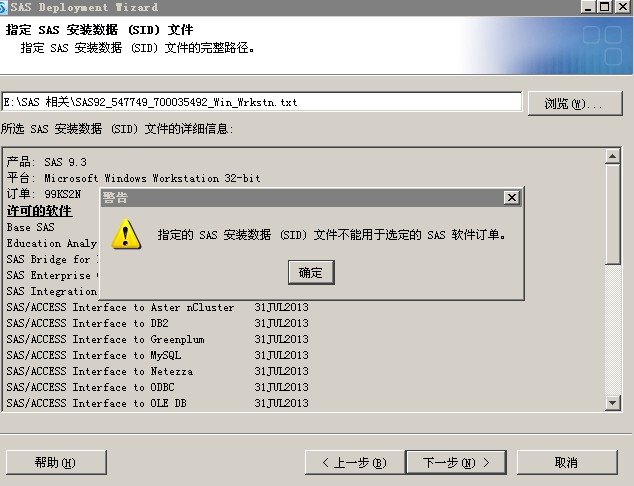Cancel the installation with 取消

[567, 462]
